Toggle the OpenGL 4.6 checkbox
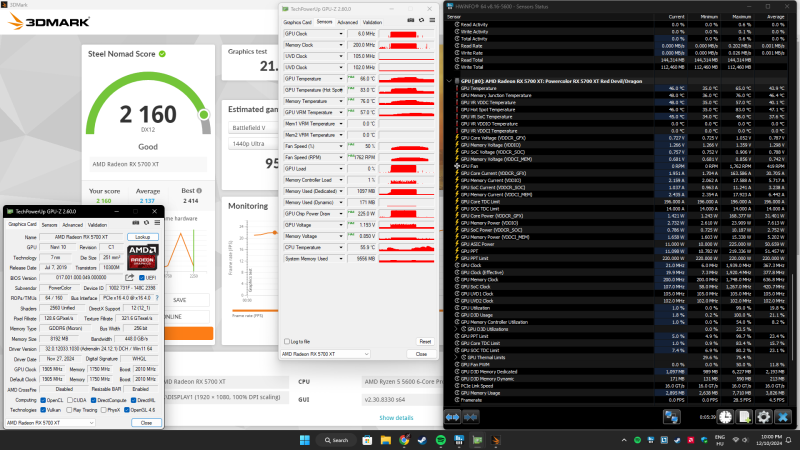This screenshot has height=450, width=800. coord(127,410)
